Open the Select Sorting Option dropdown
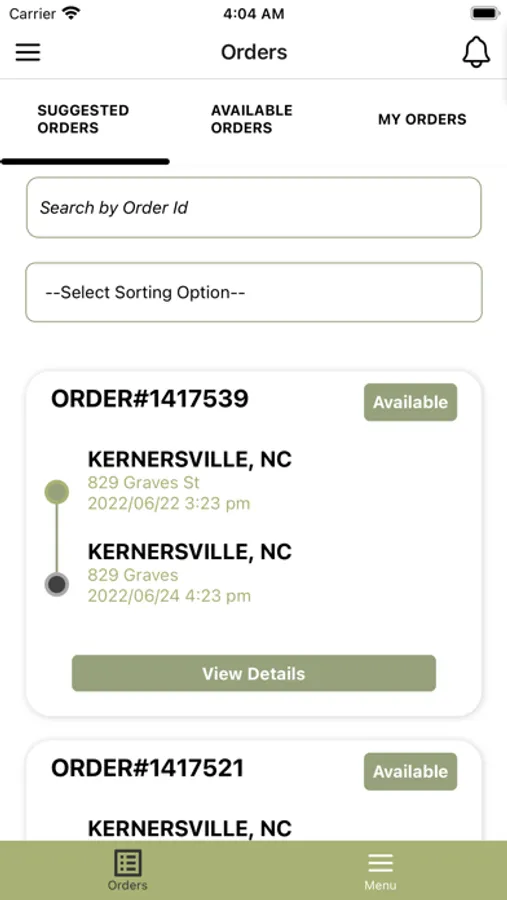The width and height of the screenshot is (507, 900). [254, 292]
